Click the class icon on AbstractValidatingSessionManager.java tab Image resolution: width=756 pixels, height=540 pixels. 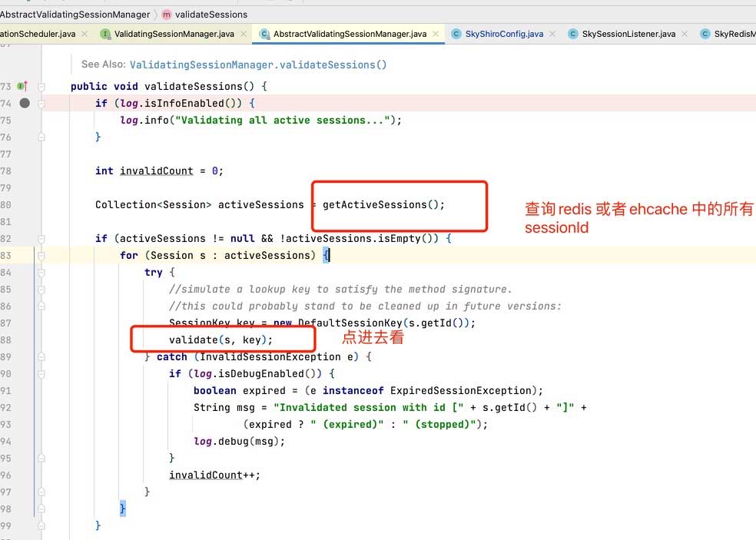click(x=264, y=34)
